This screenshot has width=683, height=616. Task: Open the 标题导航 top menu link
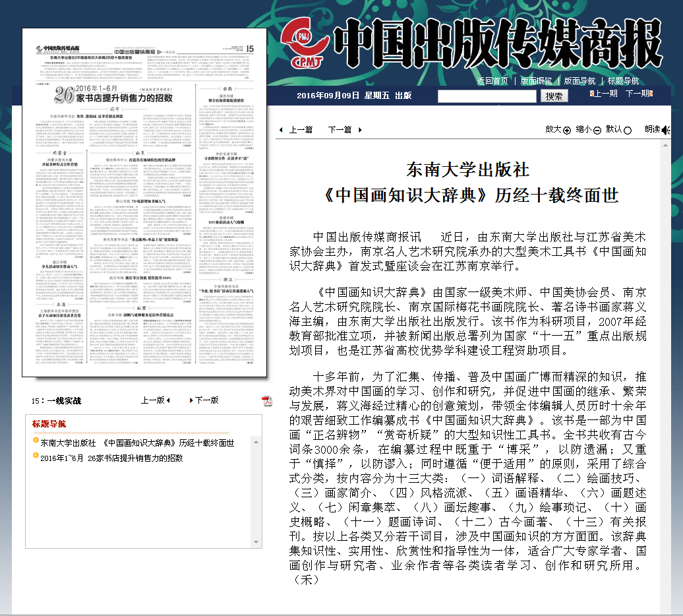click(623, 81)
